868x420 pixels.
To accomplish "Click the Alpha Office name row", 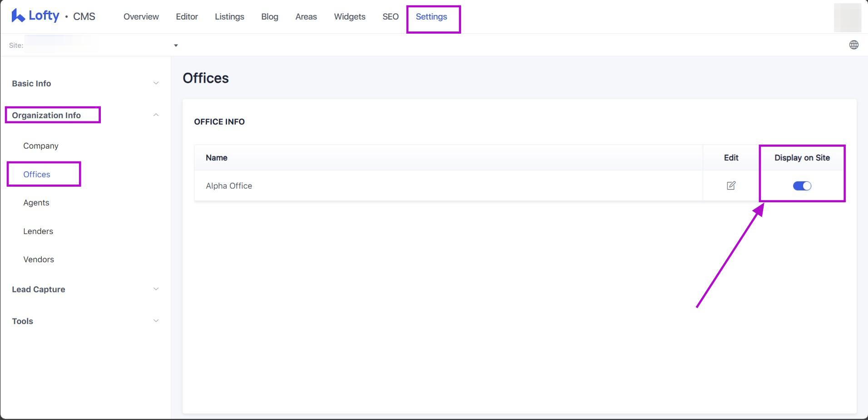I will click(229, 186).
